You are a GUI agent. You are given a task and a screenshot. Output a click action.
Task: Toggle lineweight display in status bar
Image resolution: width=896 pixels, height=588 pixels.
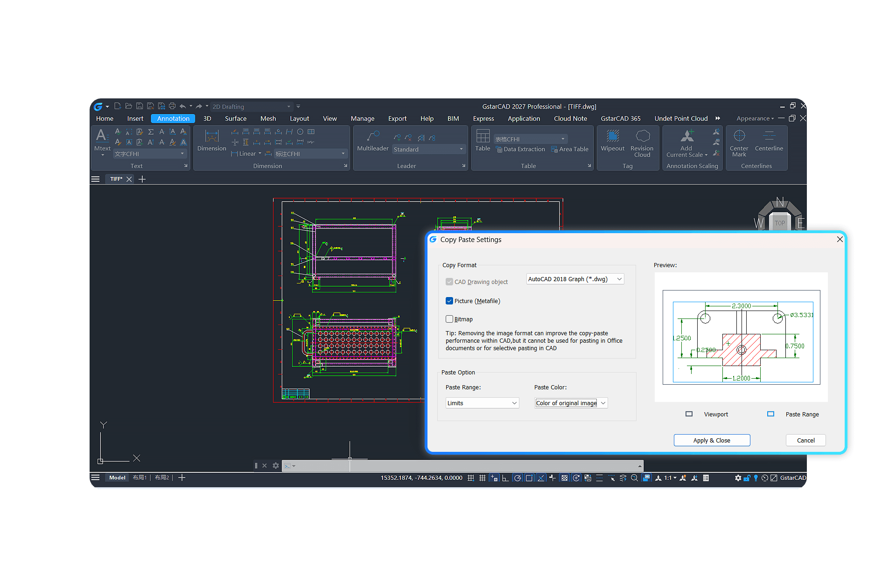[x=600, y=478]
